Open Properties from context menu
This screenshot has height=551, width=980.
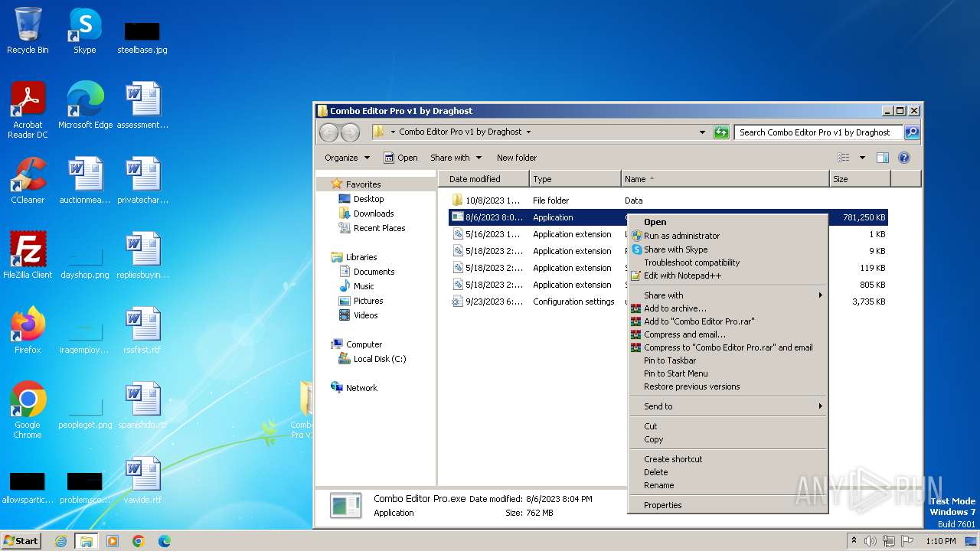pos(727,505)
